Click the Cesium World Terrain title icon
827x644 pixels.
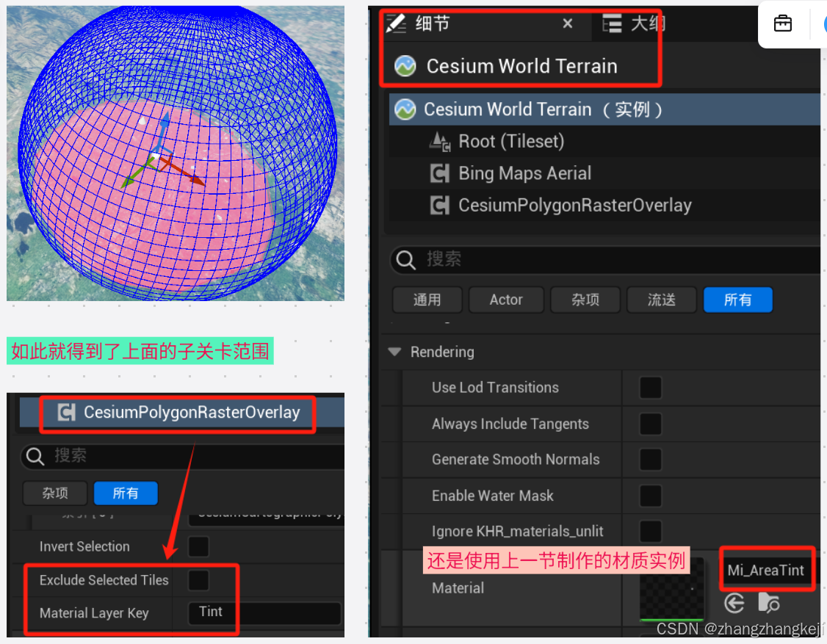[405, 66]
